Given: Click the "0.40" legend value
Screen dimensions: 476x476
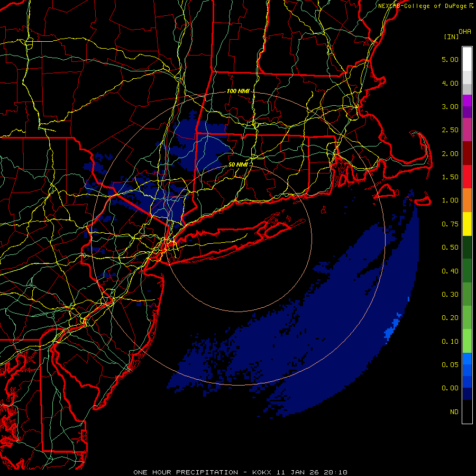Looking at the screenshot, I should [x=450, y=271].
